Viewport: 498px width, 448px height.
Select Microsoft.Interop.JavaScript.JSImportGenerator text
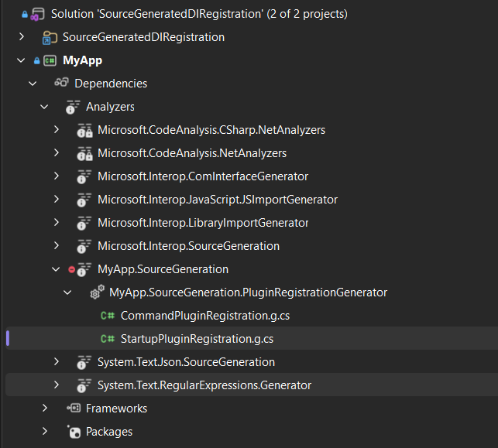click(218, 200)
